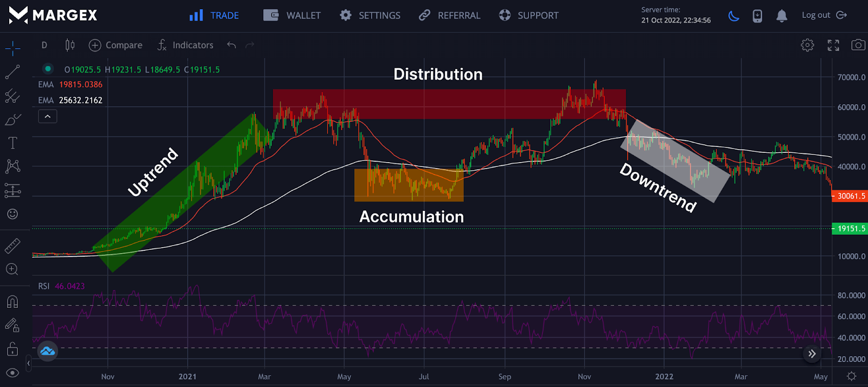Change the D timeframe interval

coord(44,45)
